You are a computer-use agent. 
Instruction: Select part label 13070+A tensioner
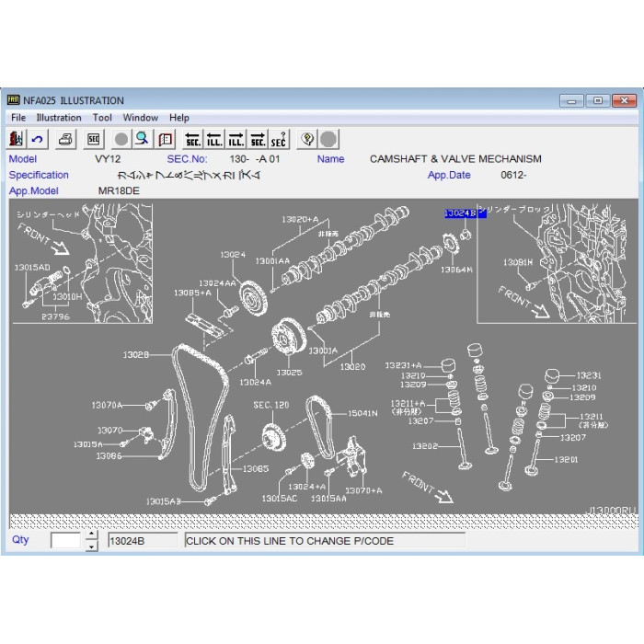(x=363, y=490)
